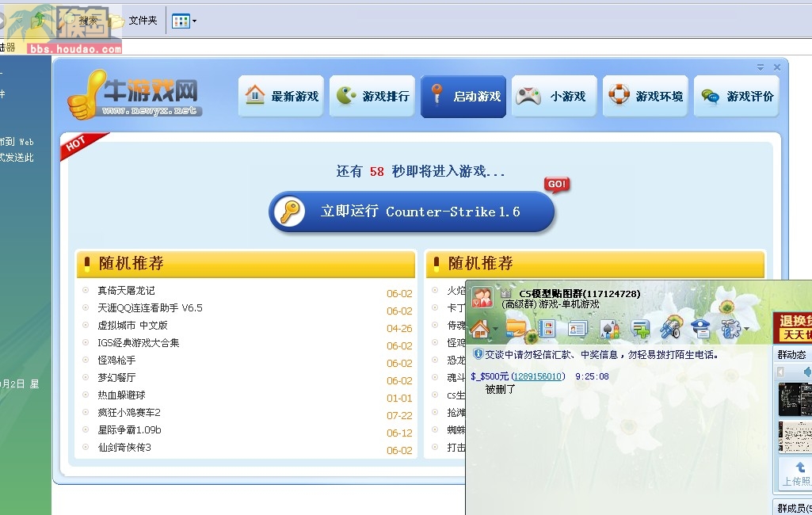Screen dimensions: 812x515
Task: Open the QQ group home house icon
Action: click(x=480, y=329)
